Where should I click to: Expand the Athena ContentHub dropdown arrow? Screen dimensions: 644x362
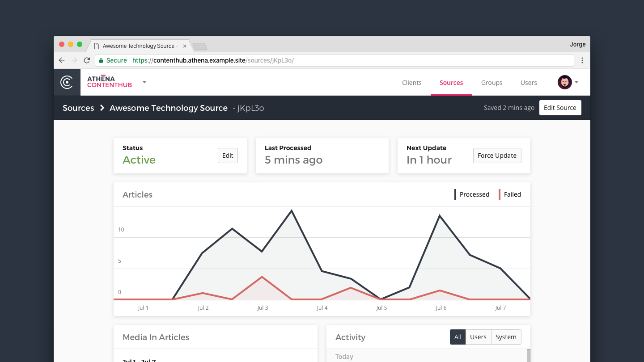pyautogui.click(x=144, y=82)
